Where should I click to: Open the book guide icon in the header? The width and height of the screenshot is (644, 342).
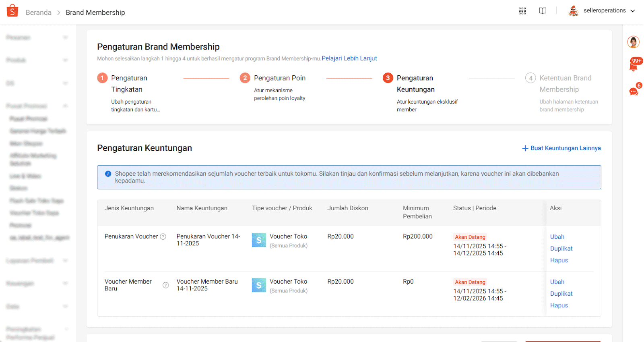click(x=543, y=11)
